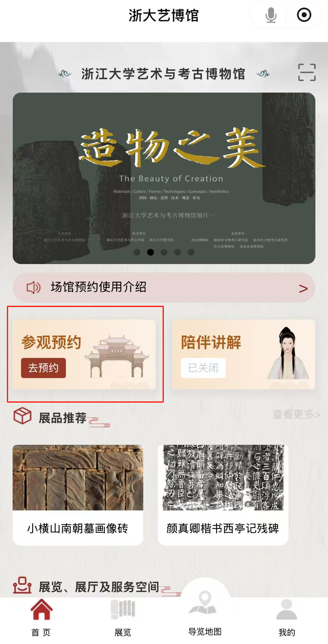Tap the speaker icon in the announcement bar
Screen dimensions: 328x644
[x=33, y=287]
